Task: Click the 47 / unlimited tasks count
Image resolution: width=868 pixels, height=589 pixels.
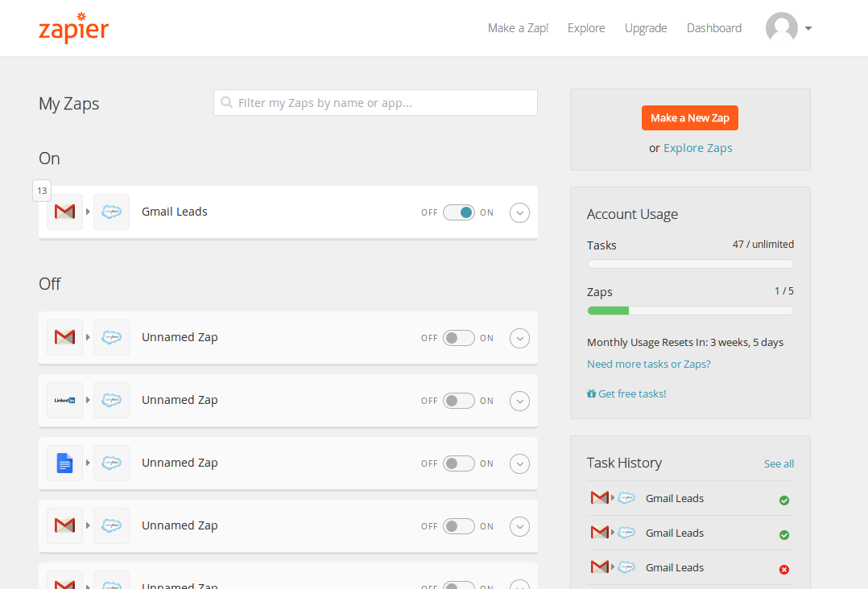Action: point(763,245)
